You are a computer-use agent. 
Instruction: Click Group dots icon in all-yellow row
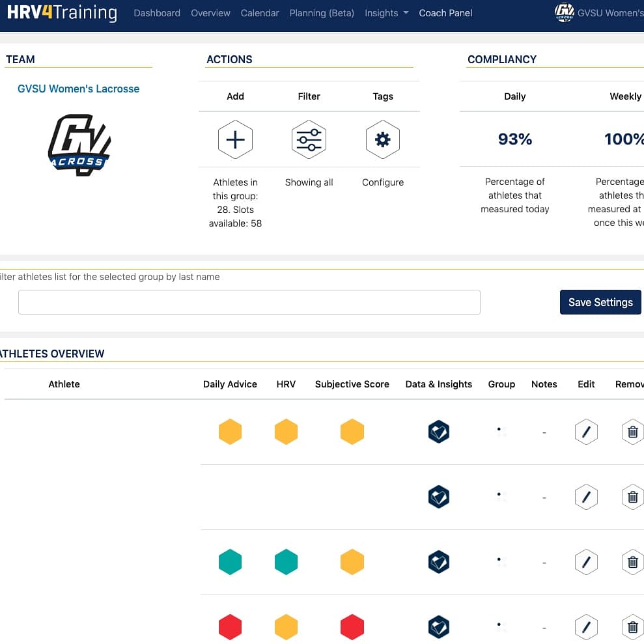pyautogui.click(x=501, y=432)
